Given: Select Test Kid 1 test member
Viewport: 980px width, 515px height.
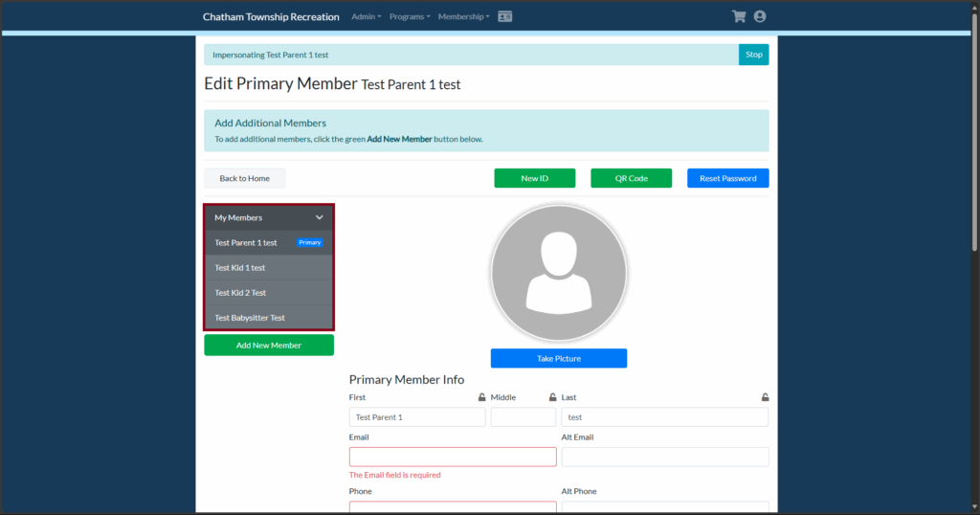Looking at the screenshot, I should [269, 267].
